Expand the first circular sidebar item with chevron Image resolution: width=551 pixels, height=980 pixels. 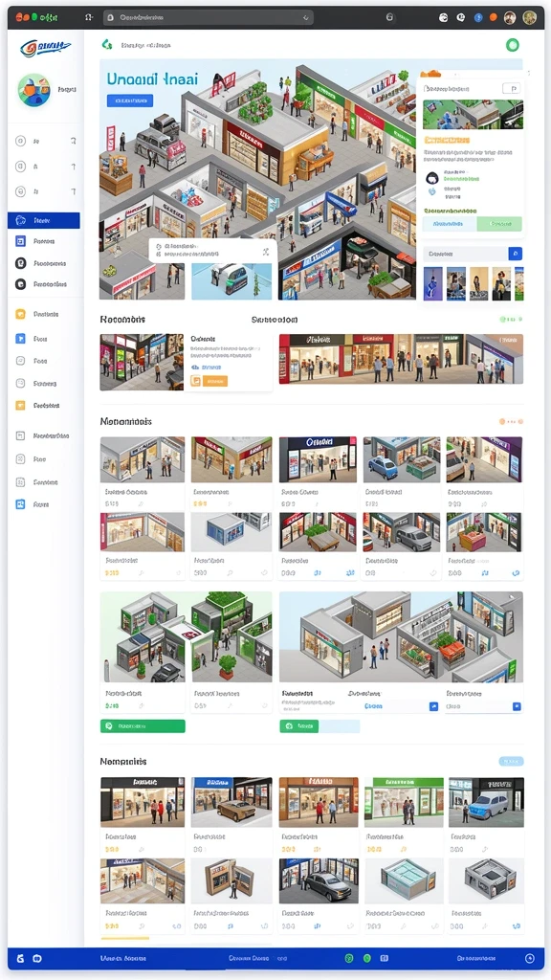[x=47, y=142]
